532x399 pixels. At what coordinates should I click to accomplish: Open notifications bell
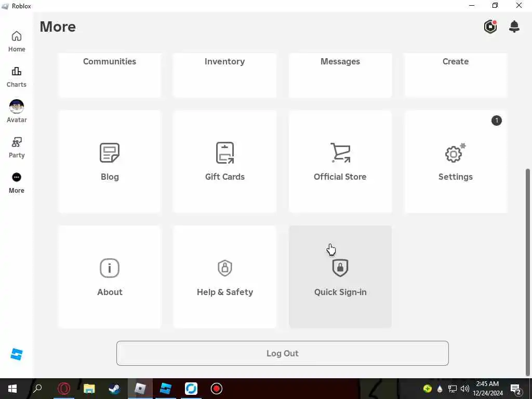click(x=514, y=26)
